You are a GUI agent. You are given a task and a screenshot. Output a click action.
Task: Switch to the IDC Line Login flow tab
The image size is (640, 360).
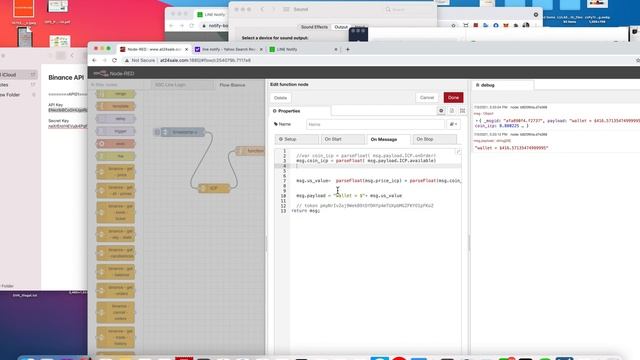[x=170, y=84]
